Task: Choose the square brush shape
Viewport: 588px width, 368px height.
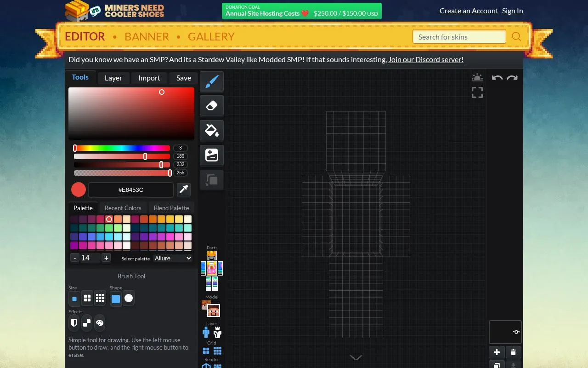Action: coord(116,299)
